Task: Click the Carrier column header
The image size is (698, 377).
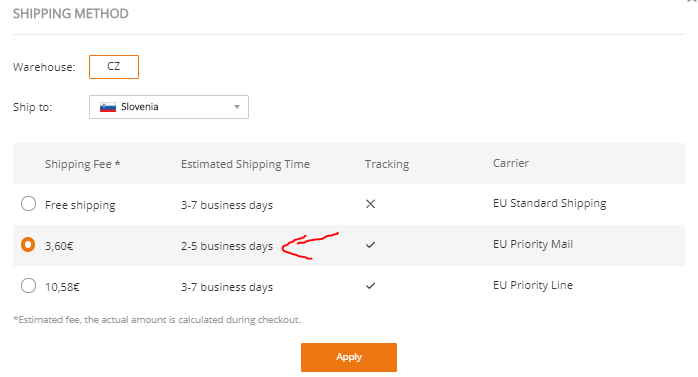Action: tap(511, 163)
